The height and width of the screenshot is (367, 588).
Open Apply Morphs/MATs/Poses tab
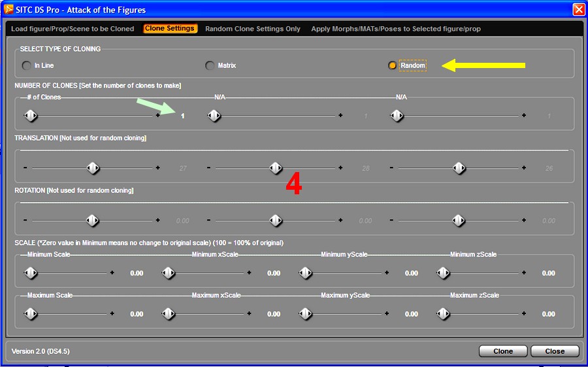tap(396, 29)
